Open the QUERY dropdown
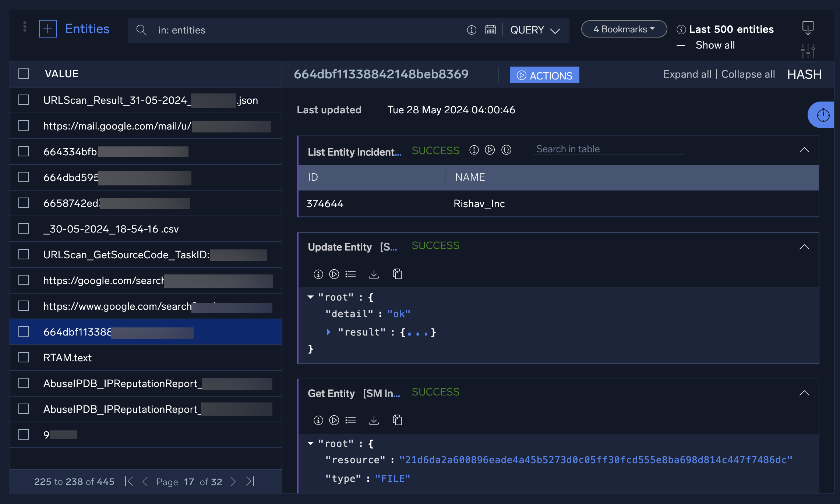840x504 pixels. (x=535, y=30)
